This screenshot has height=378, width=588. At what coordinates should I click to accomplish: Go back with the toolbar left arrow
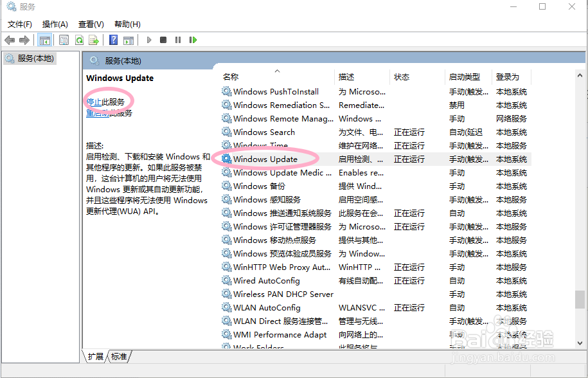coord(10,40)
